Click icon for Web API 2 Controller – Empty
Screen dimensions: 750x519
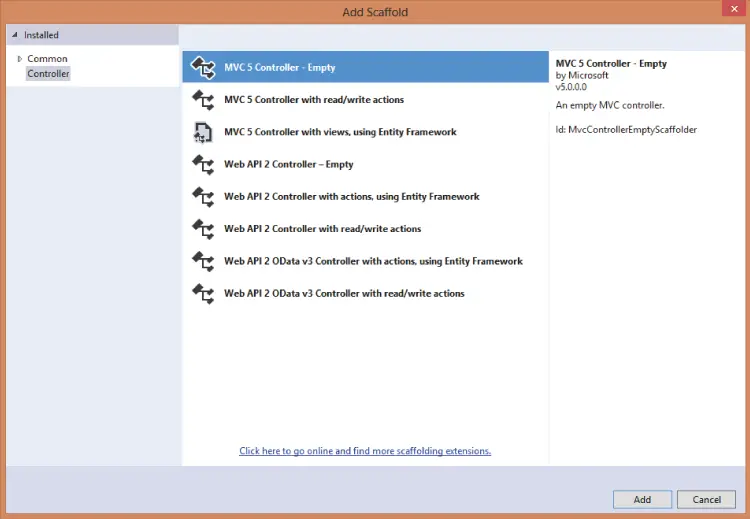click(203, 165)
